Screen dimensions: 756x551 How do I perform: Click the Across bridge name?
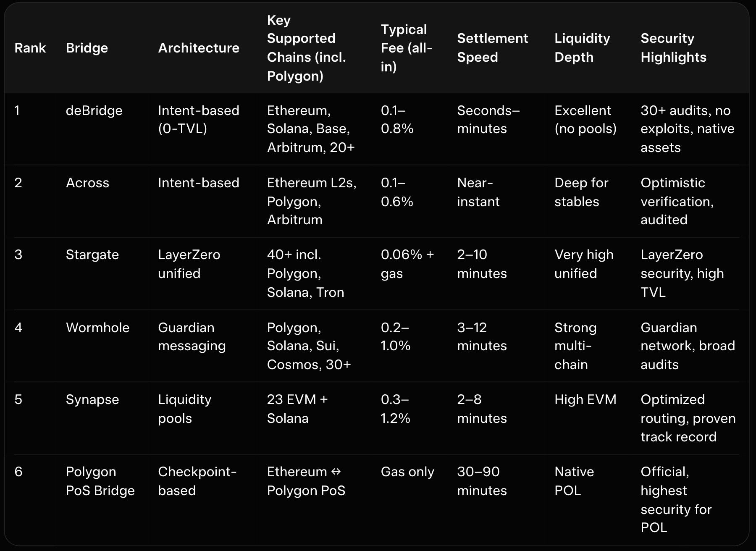(x=87, y=183)
